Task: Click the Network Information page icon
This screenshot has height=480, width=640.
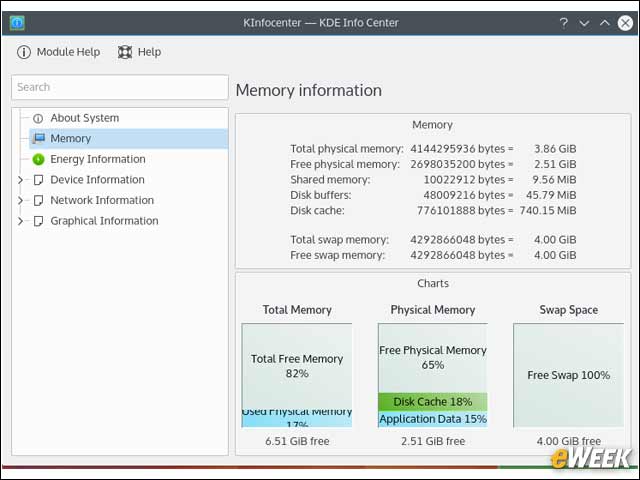Action: tap(38, 200)
